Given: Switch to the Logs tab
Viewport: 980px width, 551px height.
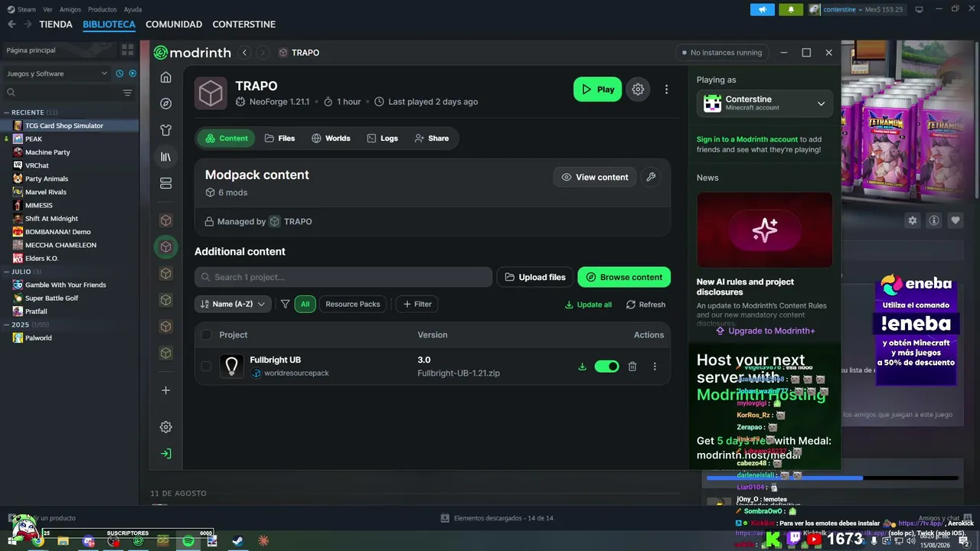Looking at the screenshot, I should tap(382, 139).
